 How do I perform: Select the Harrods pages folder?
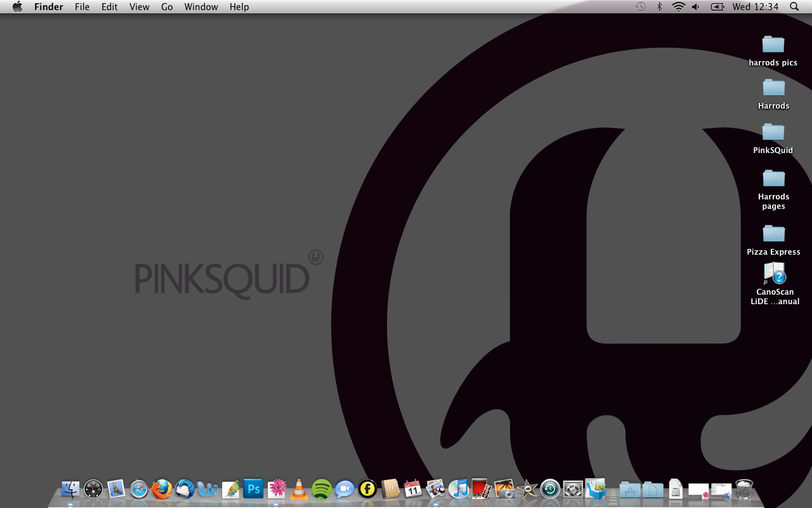(773, 189)
